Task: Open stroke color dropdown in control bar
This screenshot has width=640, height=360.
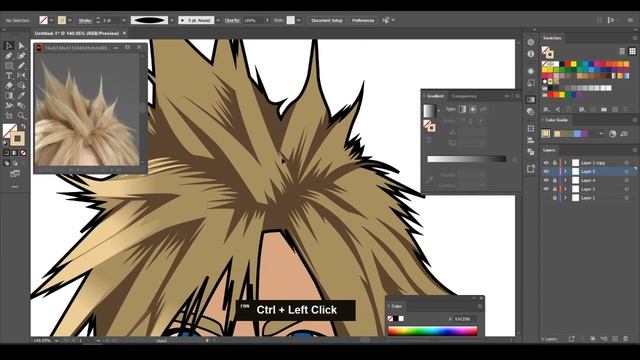Action: pyautogui.click(x=70, y=20)
